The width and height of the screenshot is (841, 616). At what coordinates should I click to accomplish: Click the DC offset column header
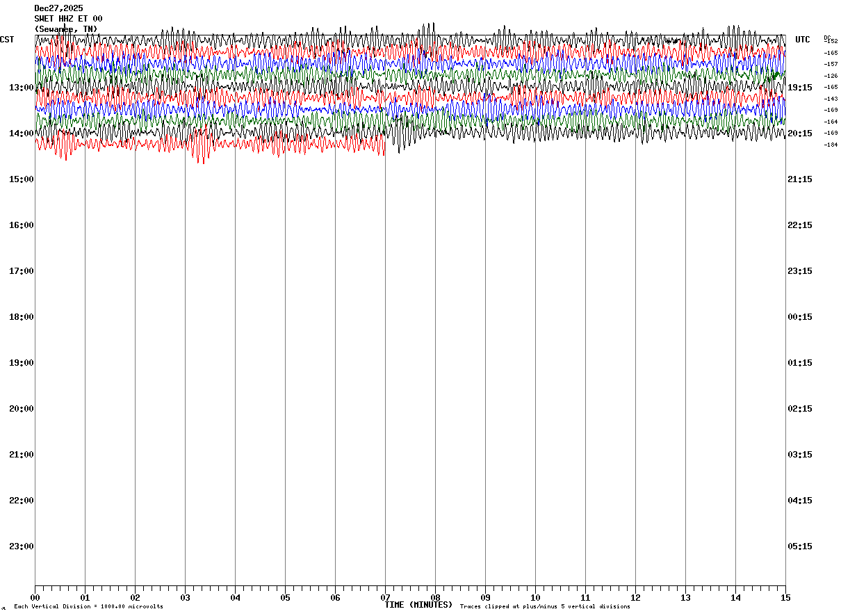[827, 38]
